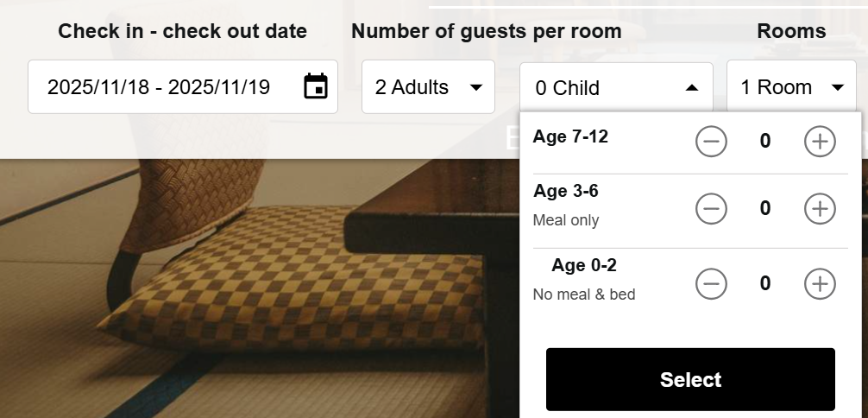
Task: Open the 2 Adults dropdown
Action: 428,87
